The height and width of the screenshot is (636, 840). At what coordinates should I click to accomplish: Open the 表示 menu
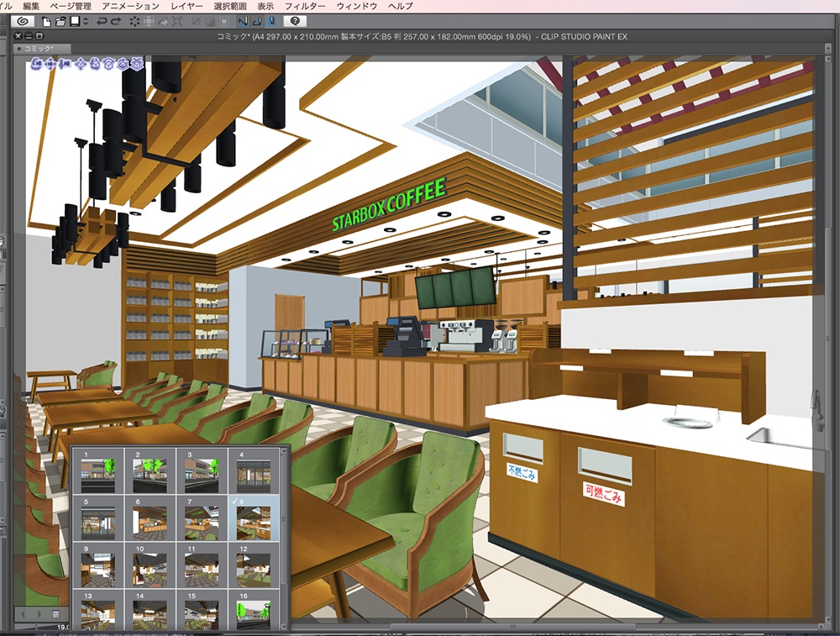click(265, 6)
